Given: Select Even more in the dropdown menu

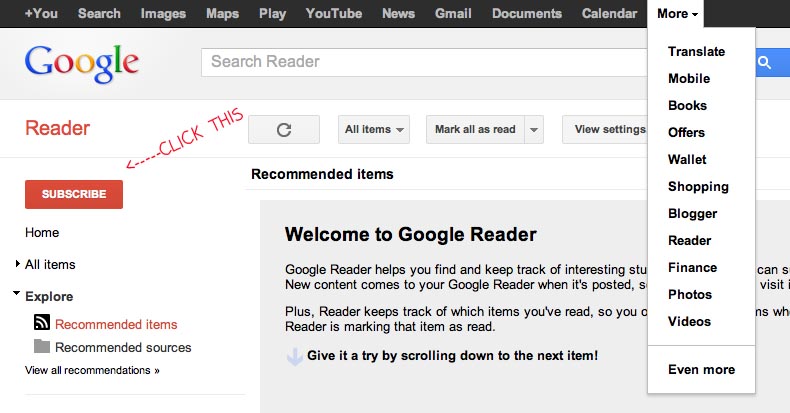Looking at the screenshot, I should coord(701,370).
